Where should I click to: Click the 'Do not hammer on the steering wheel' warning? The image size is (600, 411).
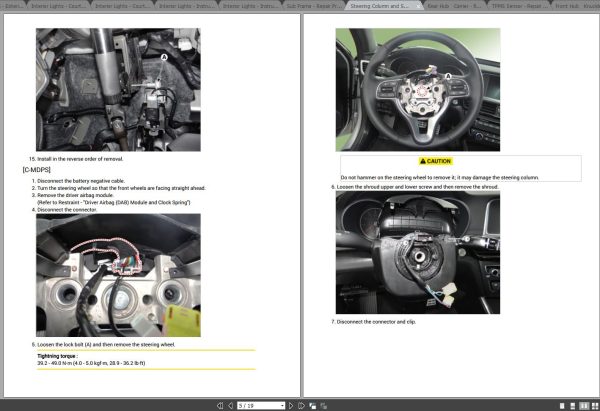click(x=440, y=178)
